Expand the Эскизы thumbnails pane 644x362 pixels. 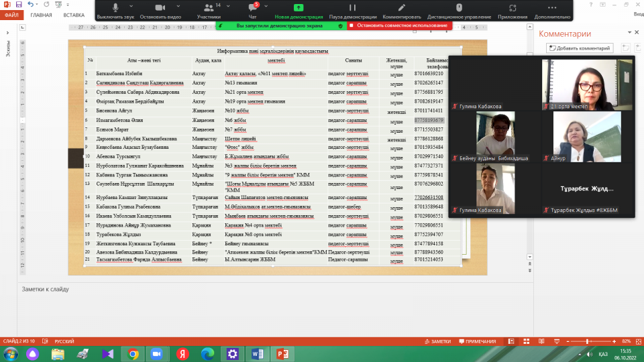pos(7,33)
